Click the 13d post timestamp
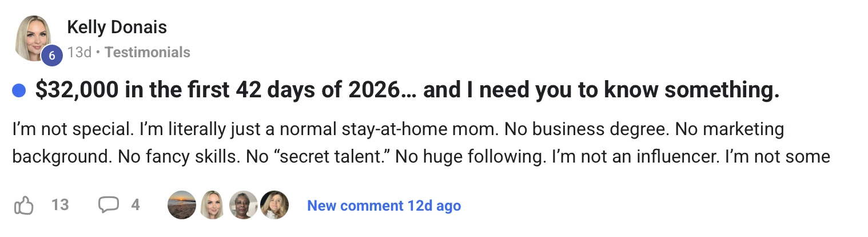The image size is (868, 237). click(79, 53)
